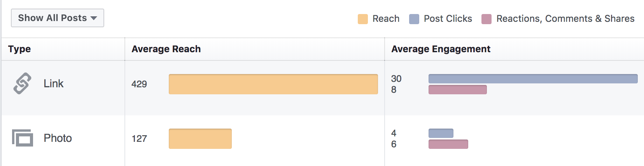Click the Link post type label
Screen dimensions: 644x166
click(53, 83)
